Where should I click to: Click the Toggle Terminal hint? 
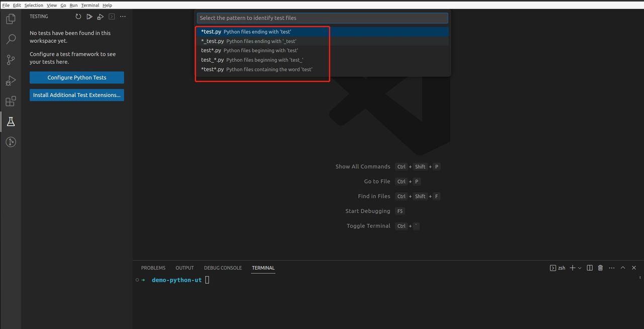[368, 226]
